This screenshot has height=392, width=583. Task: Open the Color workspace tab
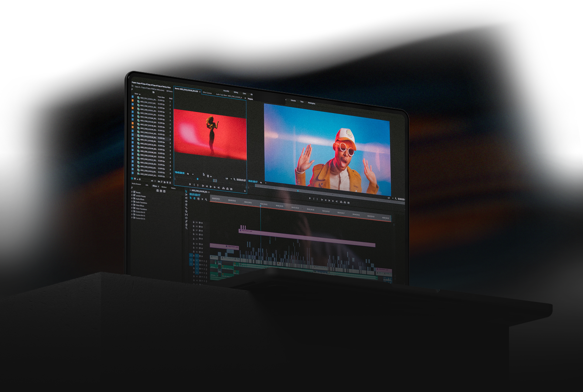point(244,93)
